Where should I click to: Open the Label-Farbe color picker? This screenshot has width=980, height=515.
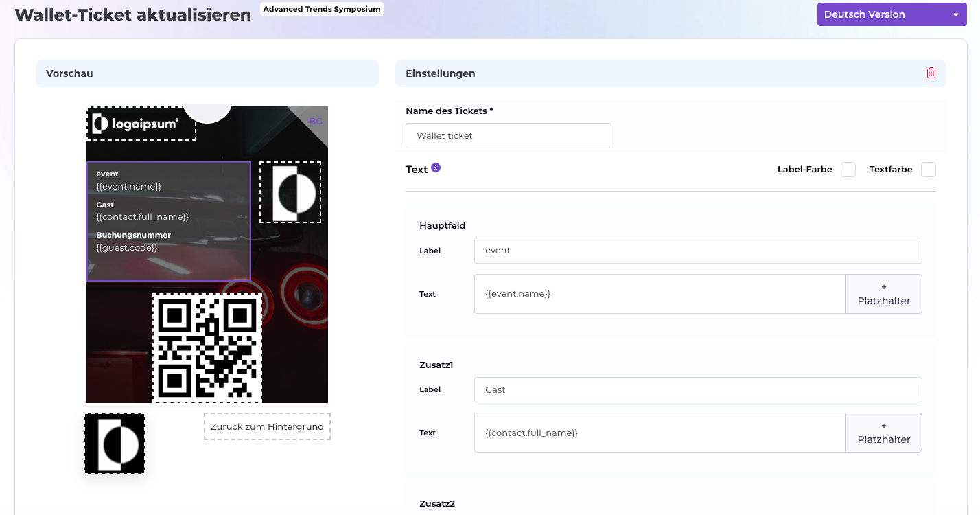click(848, 170)
